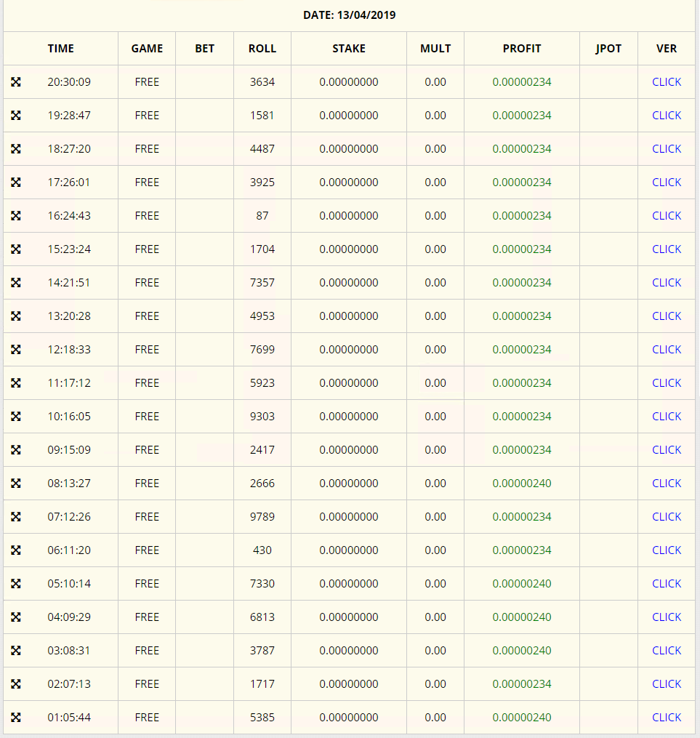Screen dimensions: 700x738
Task: Open details icon for 16:24:43 roll
Action: click(16, 216)
